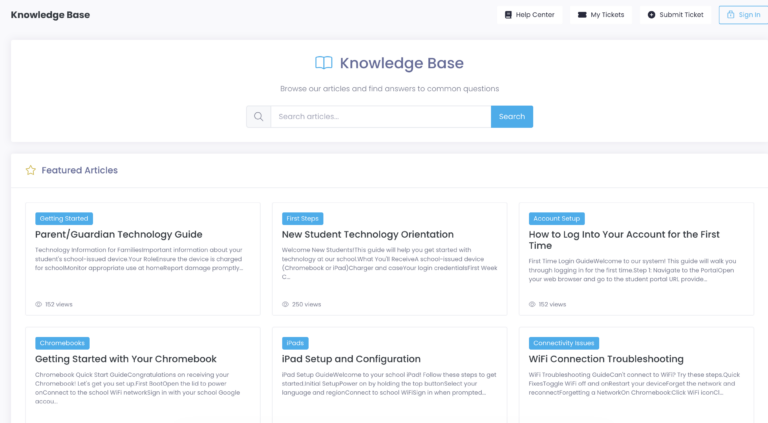Open the Submit Ticket form
The width and height of the screenshot is (768, 423).
pos(675,15)
